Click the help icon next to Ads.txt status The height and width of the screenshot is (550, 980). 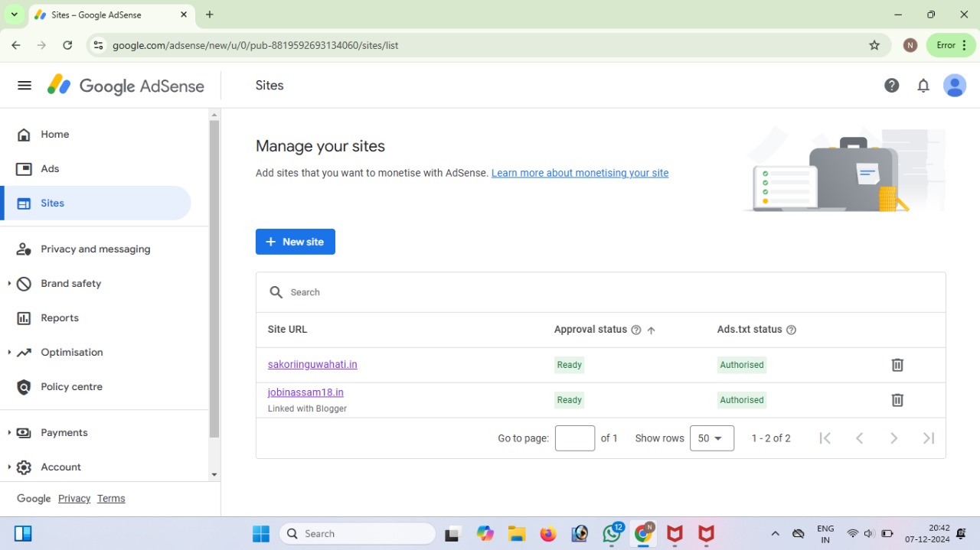[x=791, y=330]
